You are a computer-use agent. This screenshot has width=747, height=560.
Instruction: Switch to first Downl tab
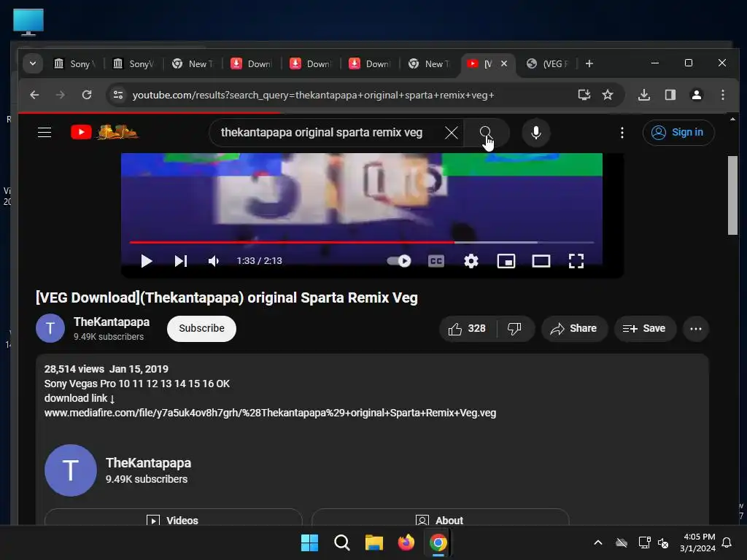point(252,64)
